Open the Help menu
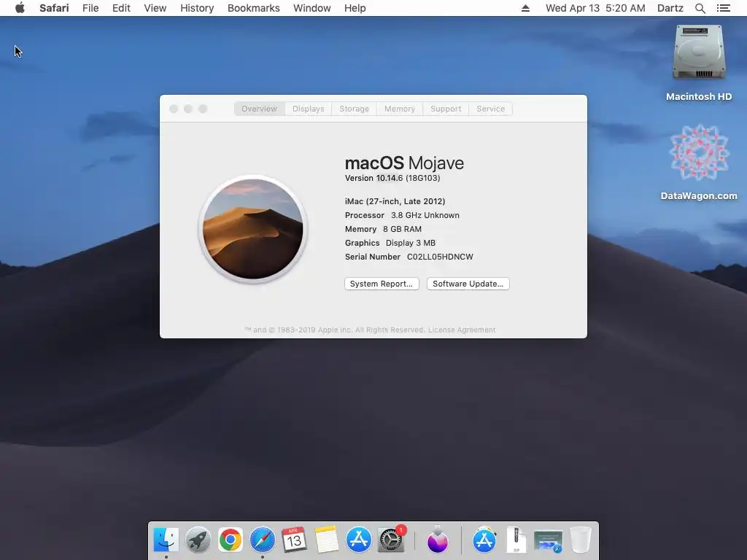The image size is (747, 560). 355,8
